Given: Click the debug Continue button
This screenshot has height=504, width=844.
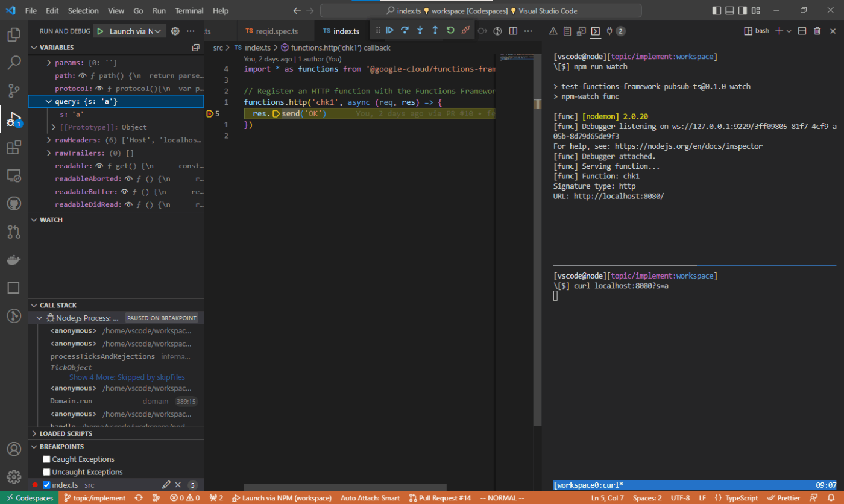Looking at the screenshot, I should click(389, 30).
